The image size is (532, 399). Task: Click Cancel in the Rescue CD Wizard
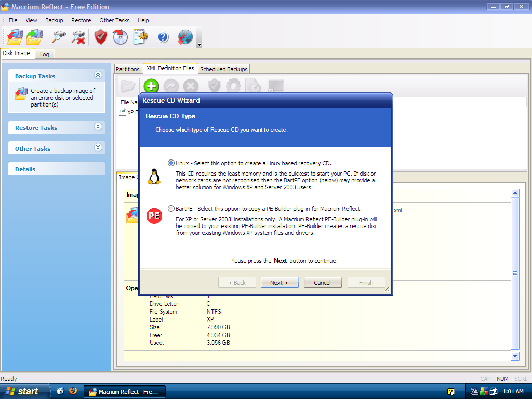pyautogui.click(x=322, y=282)
